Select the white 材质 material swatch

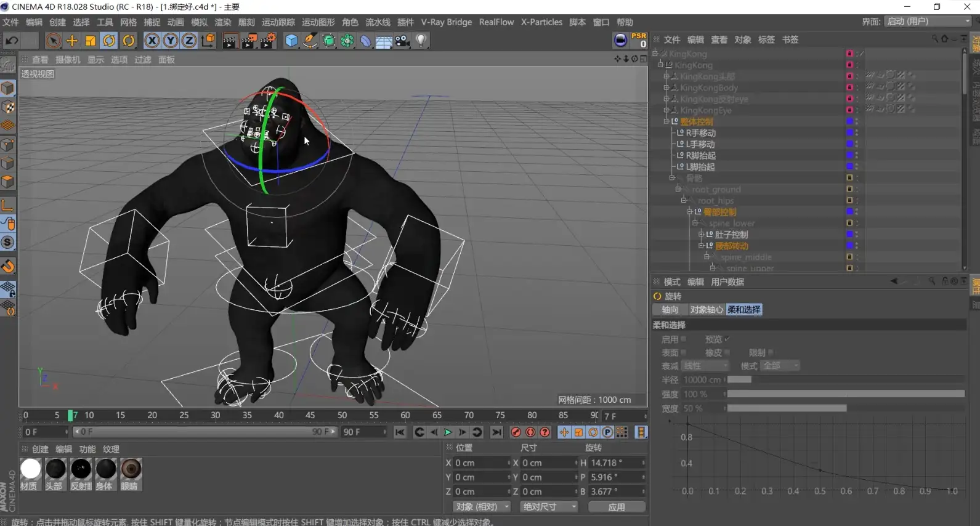coord(30,469)
